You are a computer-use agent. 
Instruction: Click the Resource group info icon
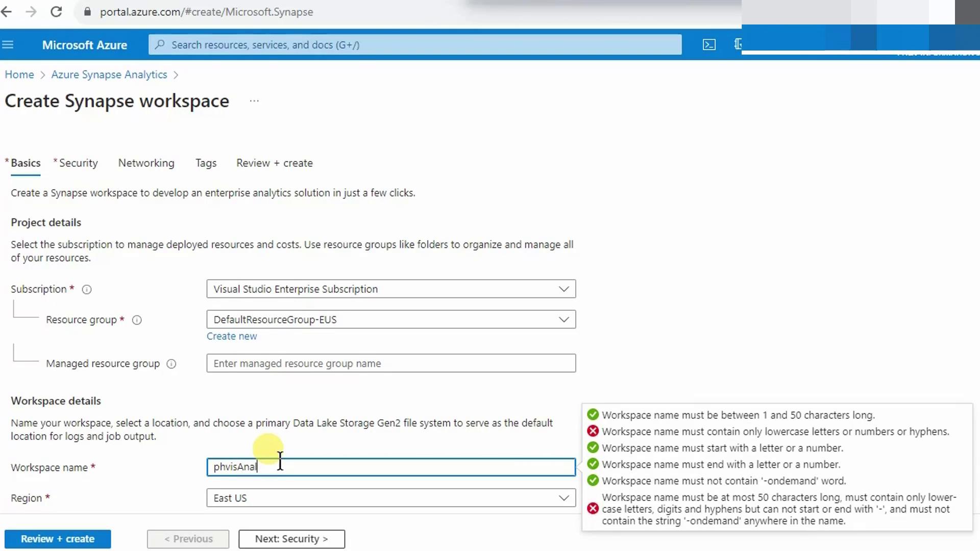point(137,320)
